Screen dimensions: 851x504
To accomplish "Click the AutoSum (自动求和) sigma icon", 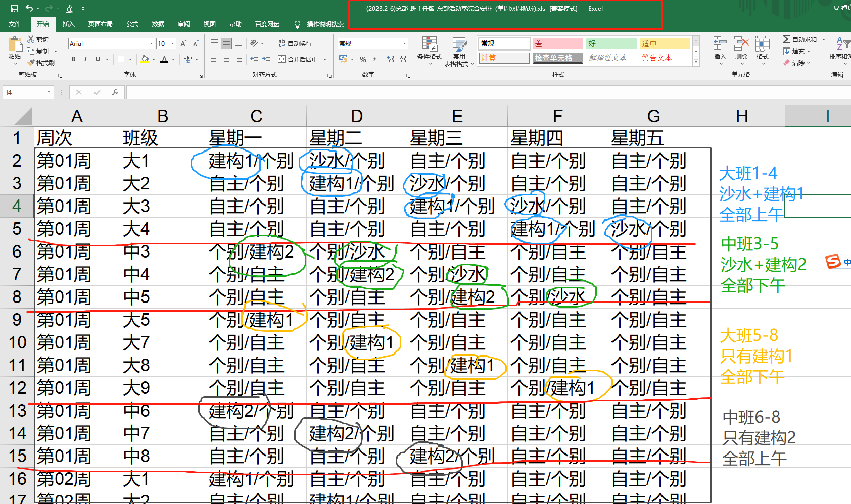I will (786, 39).
